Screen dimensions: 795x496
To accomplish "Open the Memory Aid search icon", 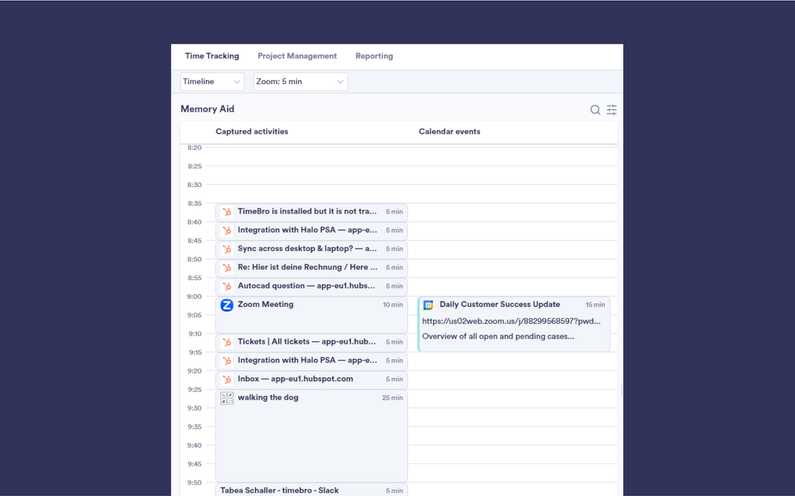I will [595, 110].
